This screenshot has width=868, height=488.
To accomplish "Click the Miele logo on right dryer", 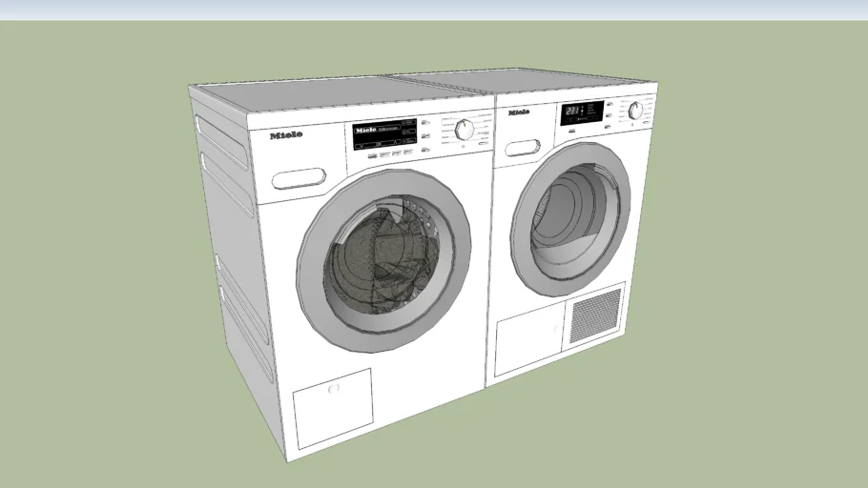I will pos(519,112).
